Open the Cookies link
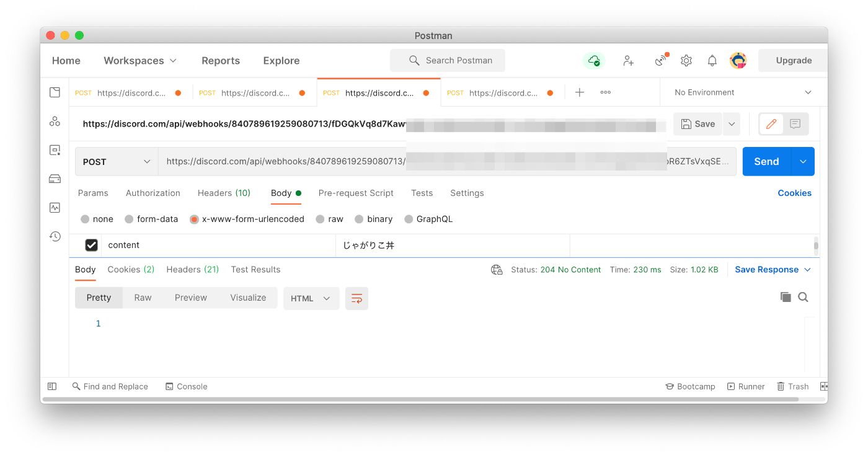This screenshot has width=868, height=457. point(795,193)
